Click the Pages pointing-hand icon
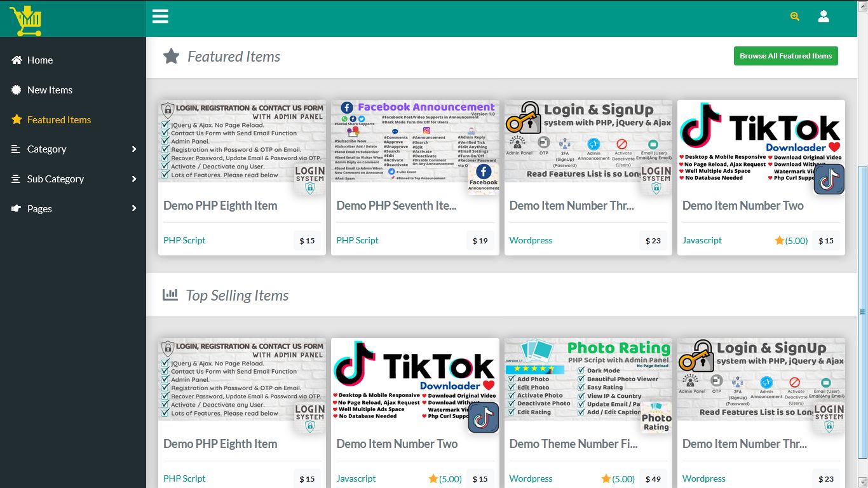The height and width of the screenshot is (488, 868). click(17, 208)
